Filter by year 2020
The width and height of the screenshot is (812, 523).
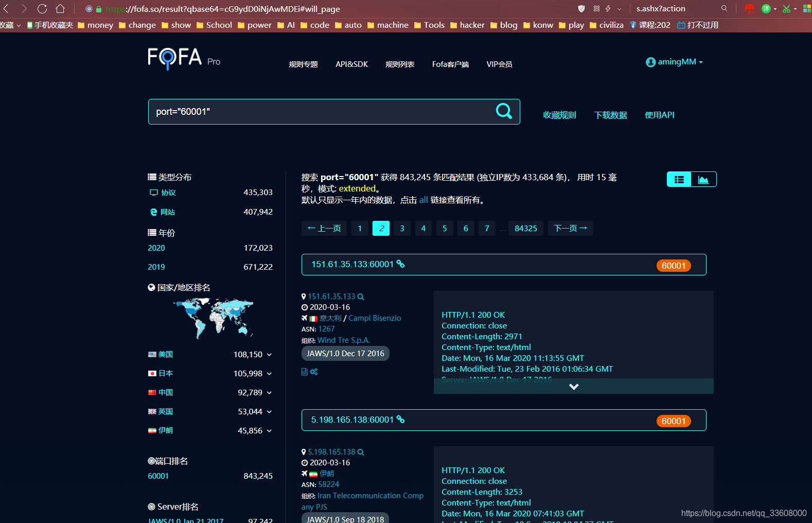[156, 248]
